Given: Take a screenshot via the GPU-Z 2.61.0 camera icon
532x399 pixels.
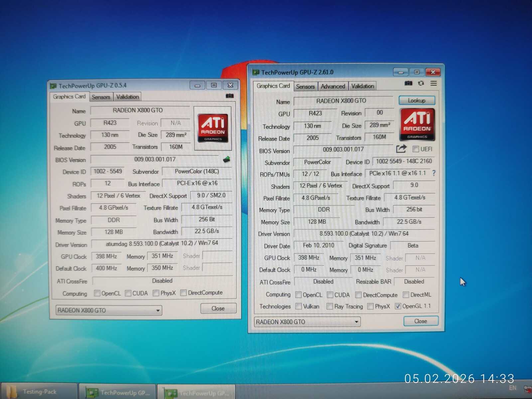Looking at the screenshot, I should pyautogui.click(x=408, y=83).
